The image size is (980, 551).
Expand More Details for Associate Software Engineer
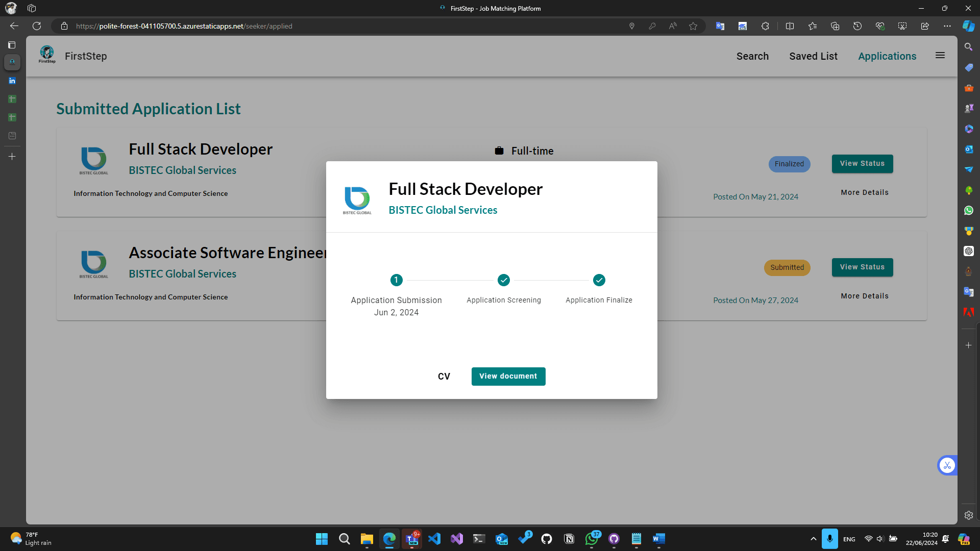(x=864, y=296)
